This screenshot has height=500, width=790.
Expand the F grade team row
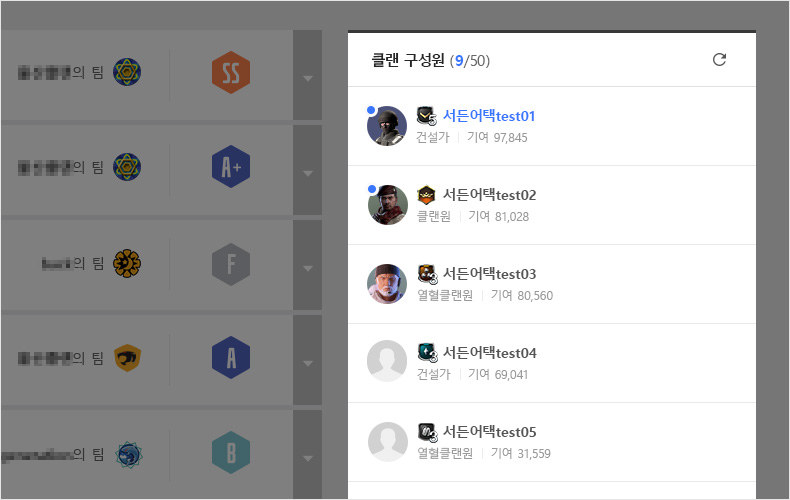(x=307, y=265)
